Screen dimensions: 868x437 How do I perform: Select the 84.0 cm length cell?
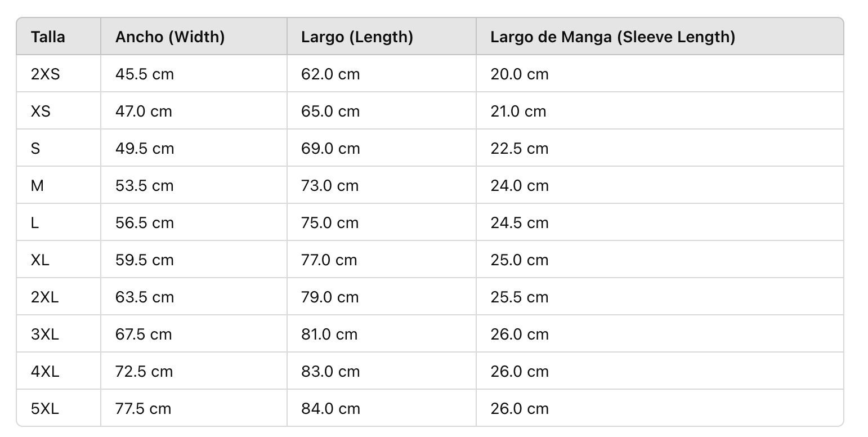pos(330,409)
